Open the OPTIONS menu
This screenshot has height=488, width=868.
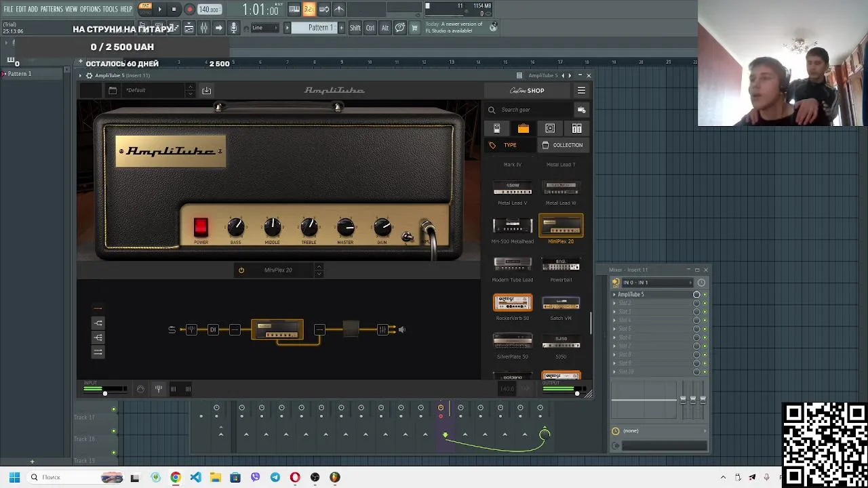pos(90,9)
